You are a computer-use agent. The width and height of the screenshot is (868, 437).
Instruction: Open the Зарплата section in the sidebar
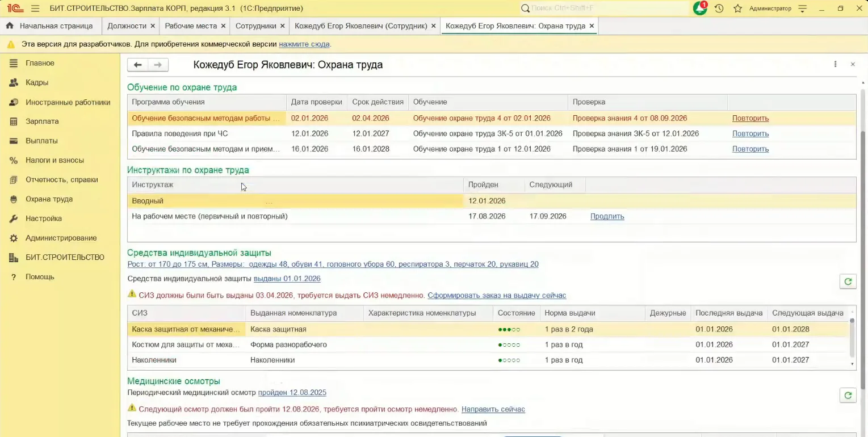(42, 121)
